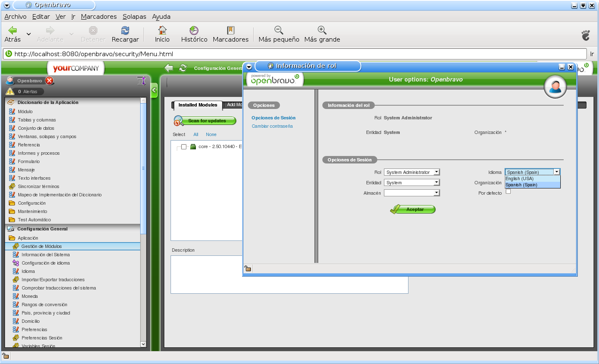Open the Almacén dropdown

[x=411, y=193]
